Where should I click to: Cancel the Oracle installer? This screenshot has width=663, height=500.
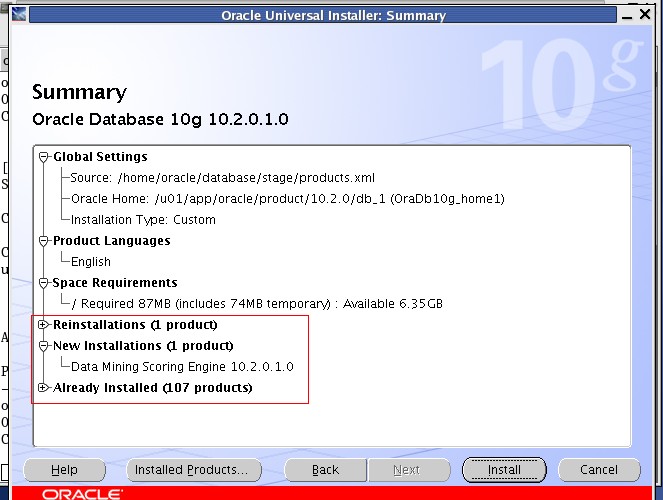point(599,470)
